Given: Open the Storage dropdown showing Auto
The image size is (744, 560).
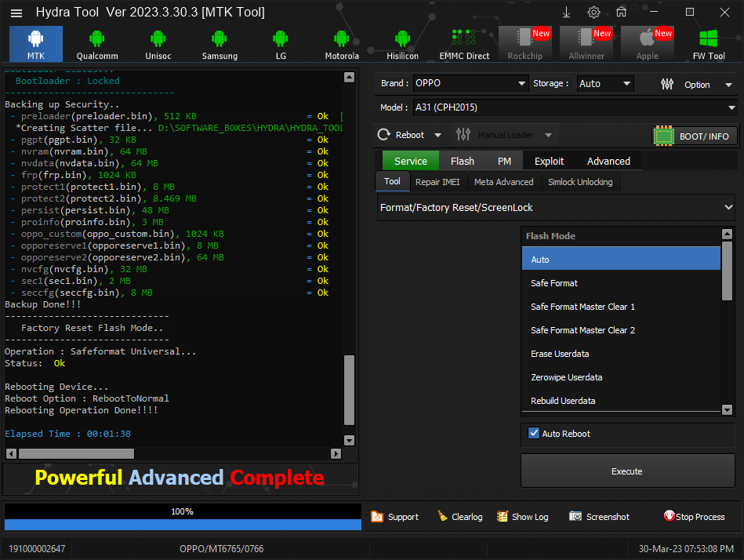Looking at the screenshot, I should (605, 83).
